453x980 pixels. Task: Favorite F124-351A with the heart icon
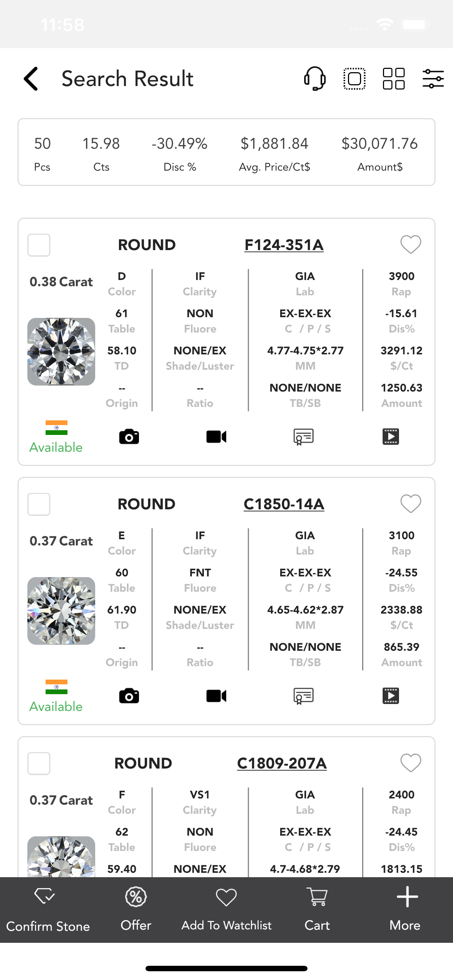click(x=411, y=244)
